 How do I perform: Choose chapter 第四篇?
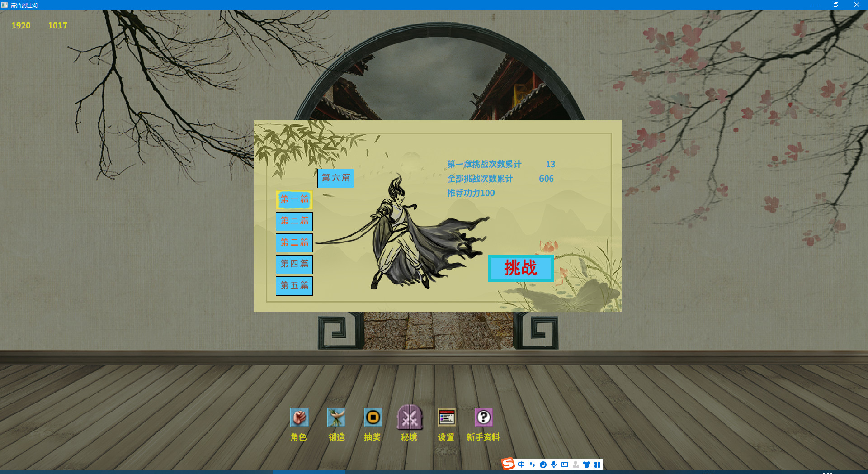point(294,264)
